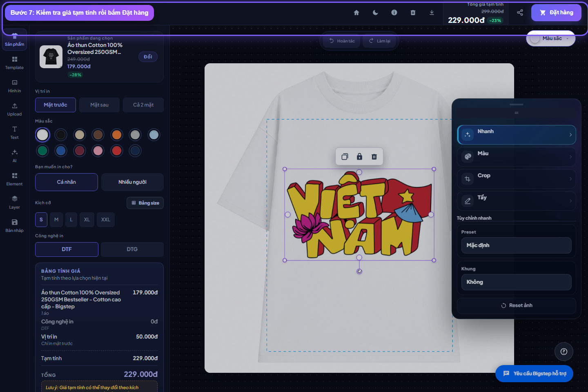Open the Template sidebar panel

click(x=15, y=63)
